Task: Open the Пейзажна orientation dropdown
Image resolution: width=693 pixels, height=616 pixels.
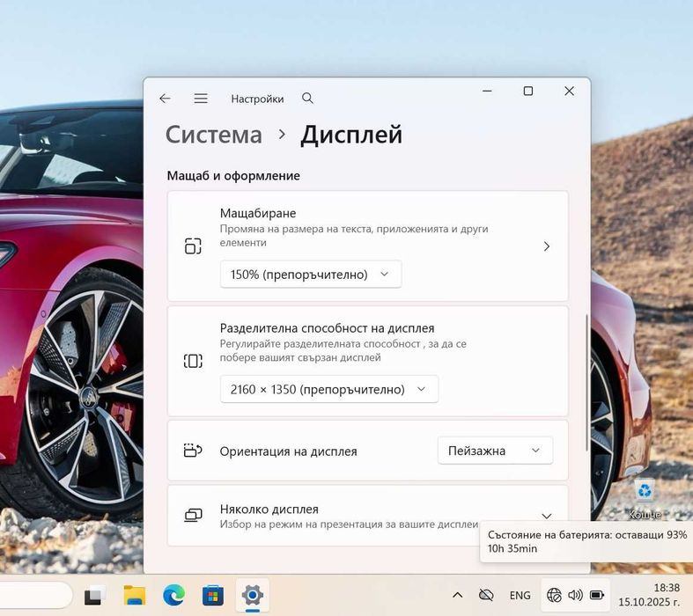Action: pyautogui.click(x=495, y=451)
